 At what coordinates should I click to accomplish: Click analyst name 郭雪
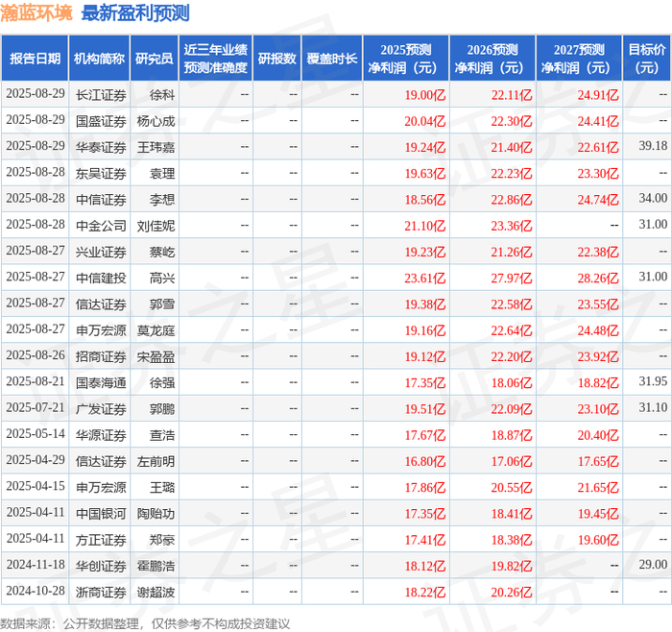pyautogui.click(x=162, y=304)
